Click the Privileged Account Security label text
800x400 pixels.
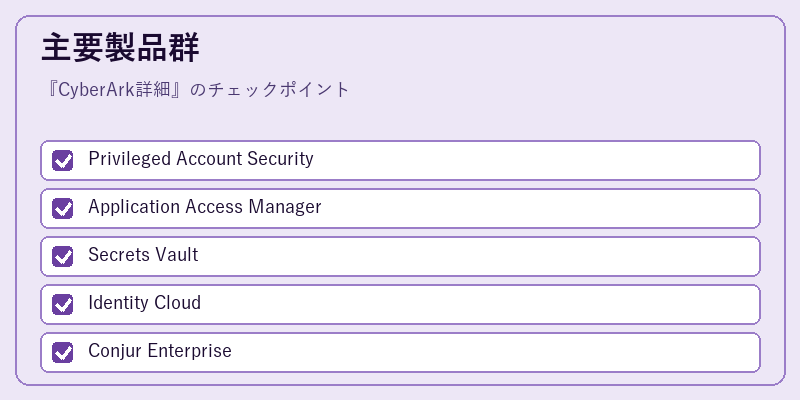click(x=201, y=159)
